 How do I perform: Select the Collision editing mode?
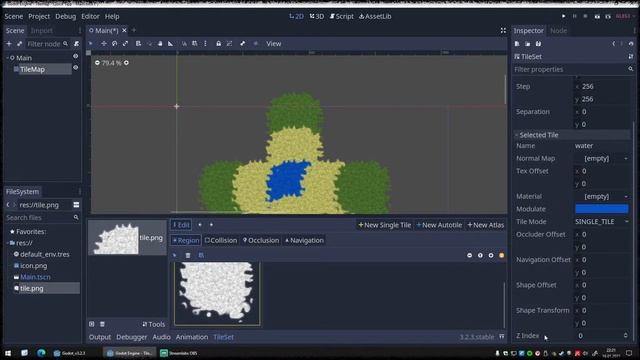coord(221,240)
